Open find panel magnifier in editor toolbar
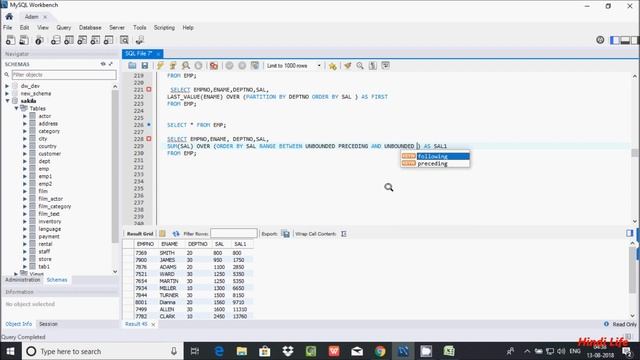Screen dimensions: 640x360 (360, 65)
